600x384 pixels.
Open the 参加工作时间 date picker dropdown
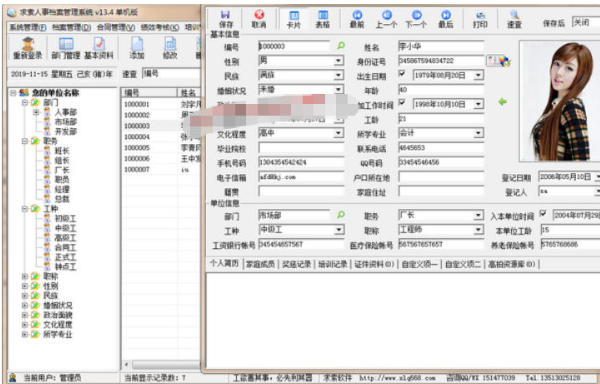tap(478, 104)
